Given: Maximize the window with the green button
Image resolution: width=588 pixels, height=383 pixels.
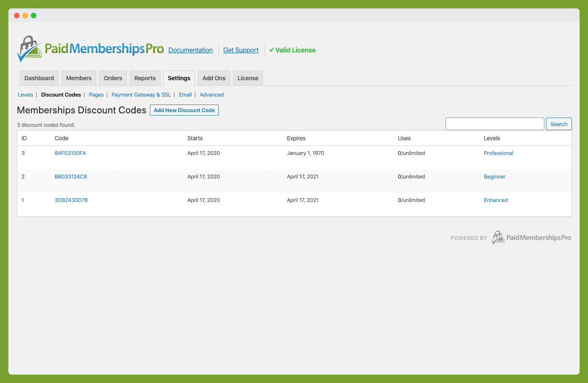Looking at the screenshot, I should coord(34,16).
